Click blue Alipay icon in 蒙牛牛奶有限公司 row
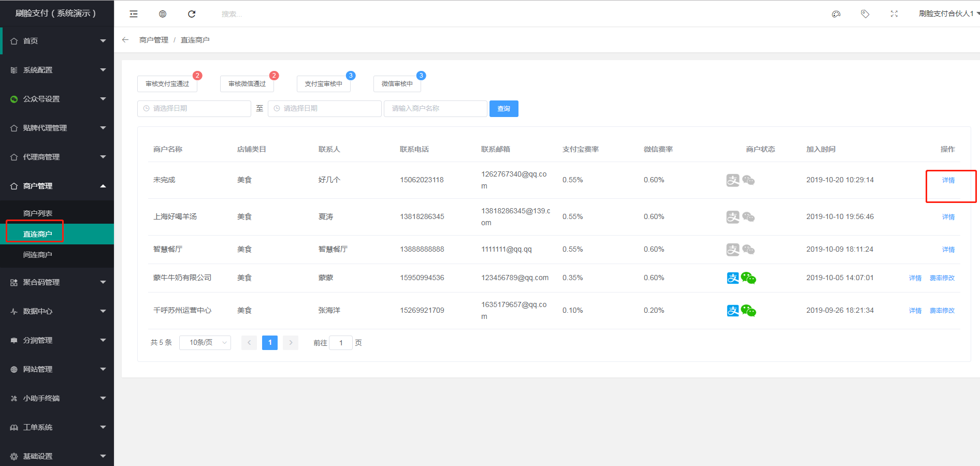 point(733,278)
